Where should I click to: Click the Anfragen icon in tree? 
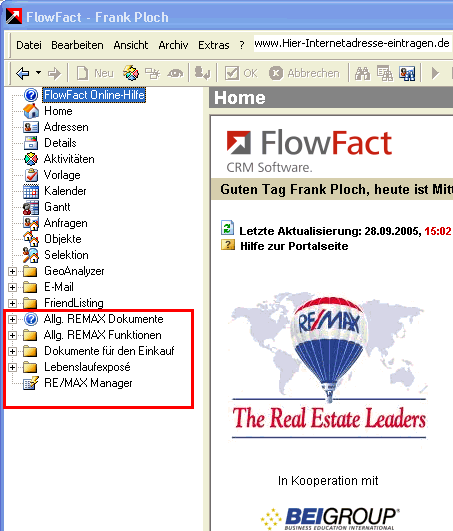point(31,223)
